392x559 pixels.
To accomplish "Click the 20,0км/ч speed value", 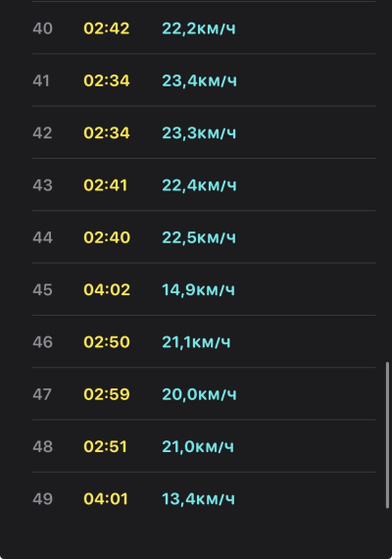I will tap(199, 394).
